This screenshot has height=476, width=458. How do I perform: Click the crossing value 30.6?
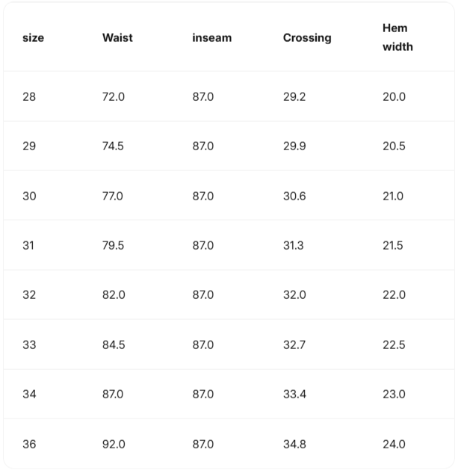click(294, 196)
